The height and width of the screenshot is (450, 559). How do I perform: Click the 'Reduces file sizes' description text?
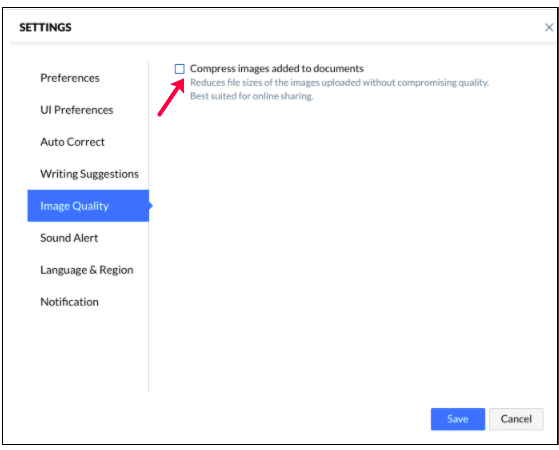pyautogui.click(x=339, y=83)
